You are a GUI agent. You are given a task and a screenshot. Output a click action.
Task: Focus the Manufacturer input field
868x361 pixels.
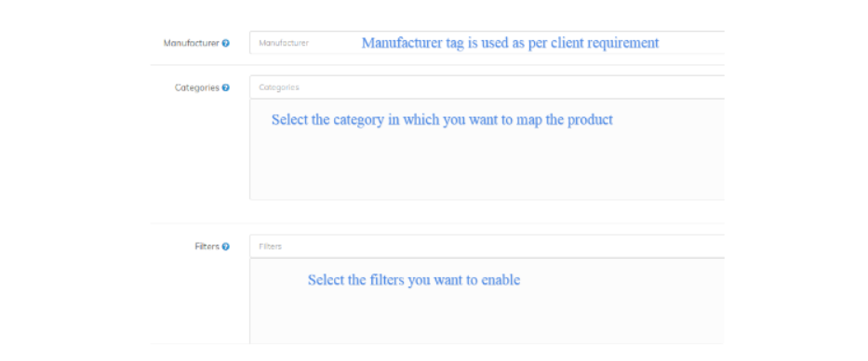pyautogui.click(x=487, y=43)
